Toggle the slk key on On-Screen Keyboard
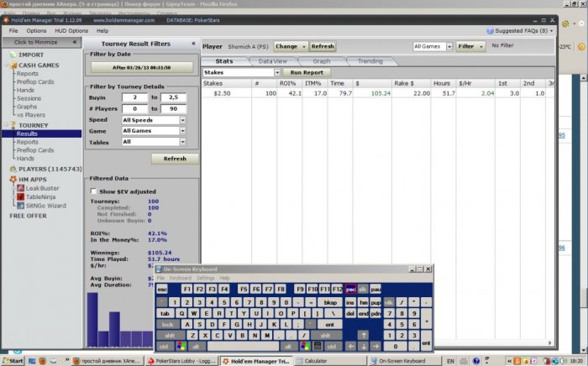 click(363, 290)
